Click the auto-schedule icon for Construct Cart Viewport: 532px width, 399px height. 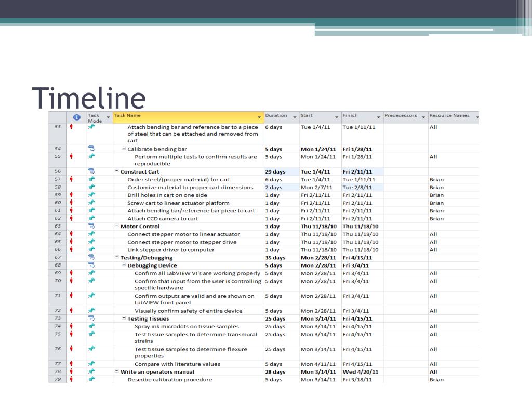pos(91,171)
